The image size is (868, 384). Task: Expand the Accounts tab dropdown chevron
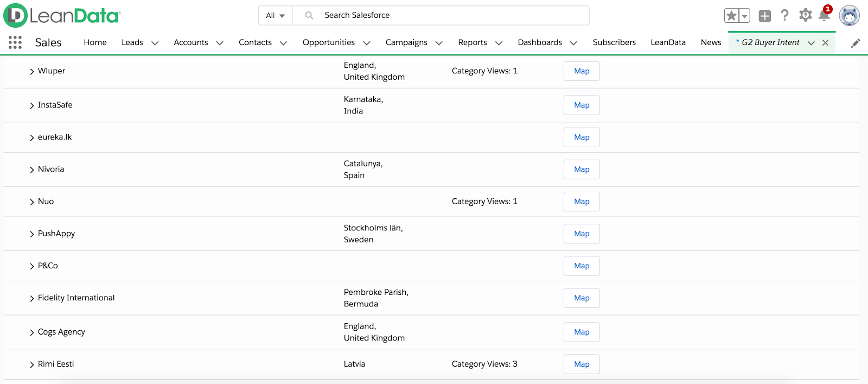pos(220,43)
